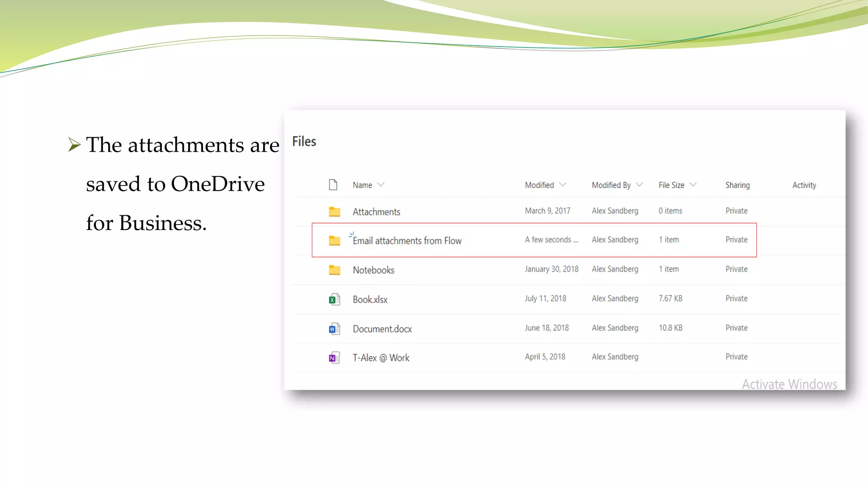This screenshot has width=868, height=488.
Task: Click the Email attachments from Flow folder icon
Action: coord(334,241)
